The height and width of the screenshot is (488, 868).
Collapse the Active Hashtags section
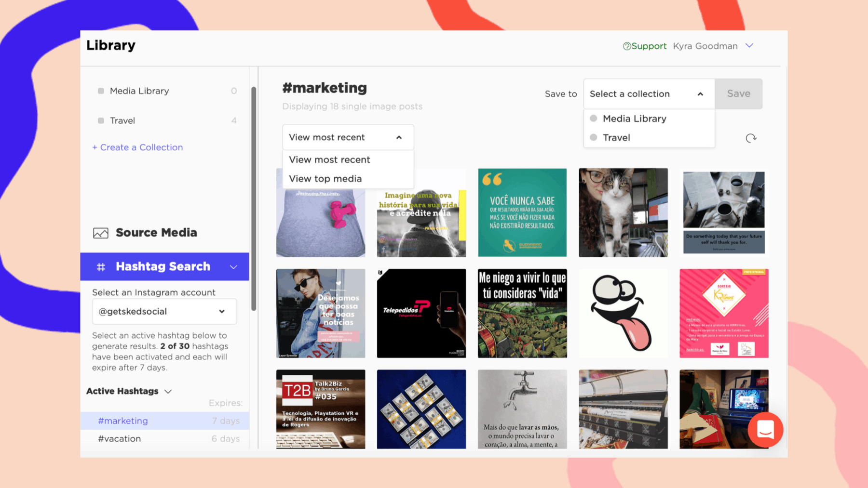[x=168, y=392]
